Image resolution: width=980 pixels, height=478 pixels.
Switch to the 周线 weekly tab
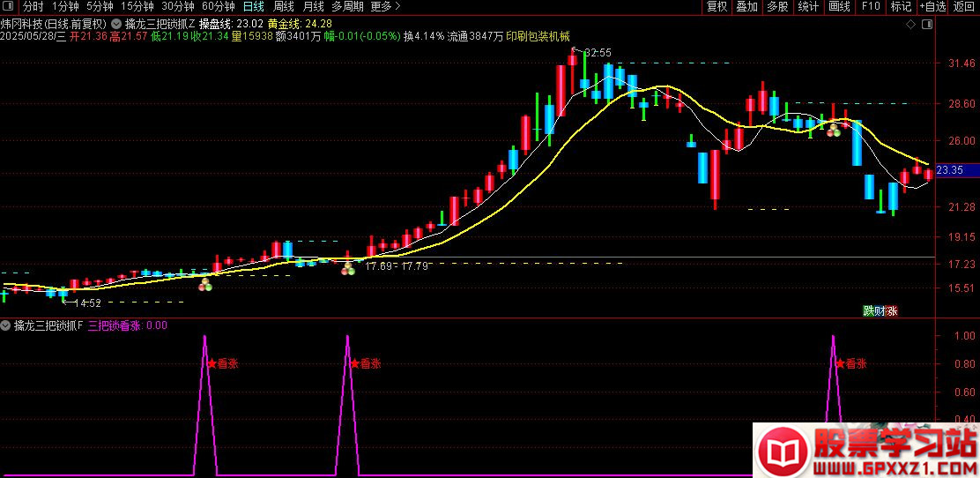pos(283,7)
